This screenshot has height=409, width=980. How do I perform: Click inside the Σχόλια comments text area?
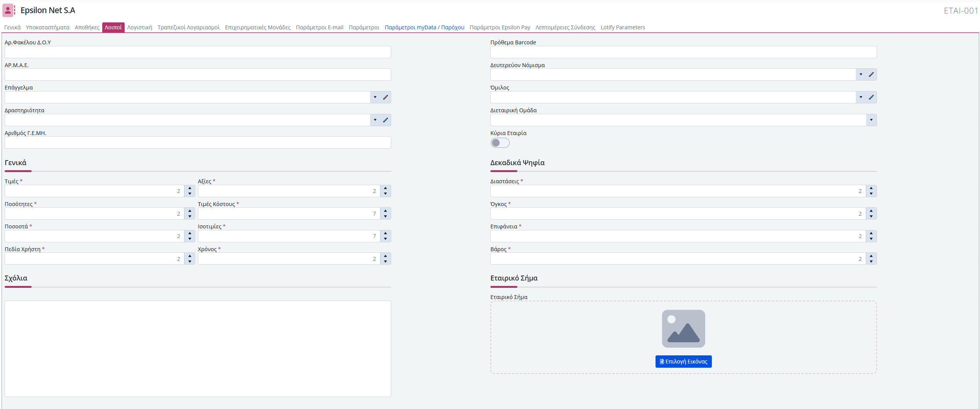tap(198, 349)
